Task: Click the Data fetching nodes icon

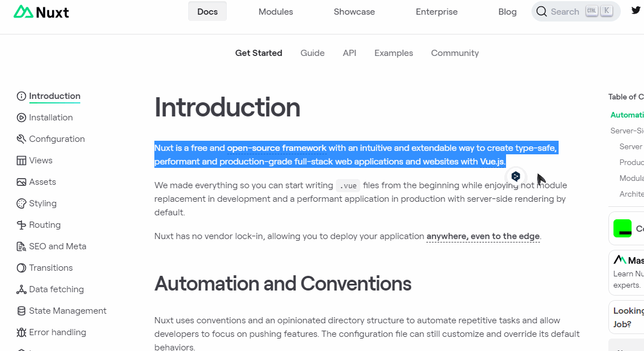Action: (x=21, y=289)
